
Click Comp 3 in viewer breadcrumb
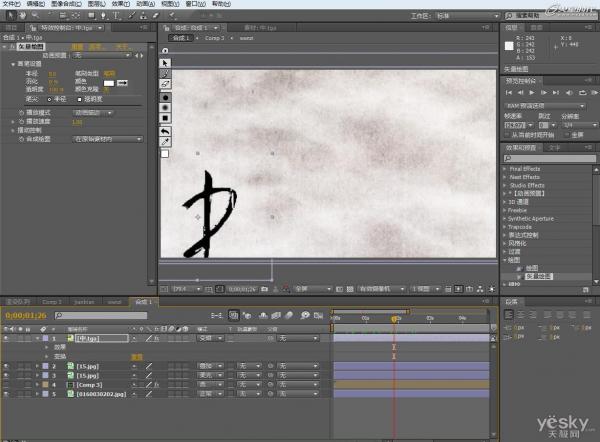coord(214,38)
